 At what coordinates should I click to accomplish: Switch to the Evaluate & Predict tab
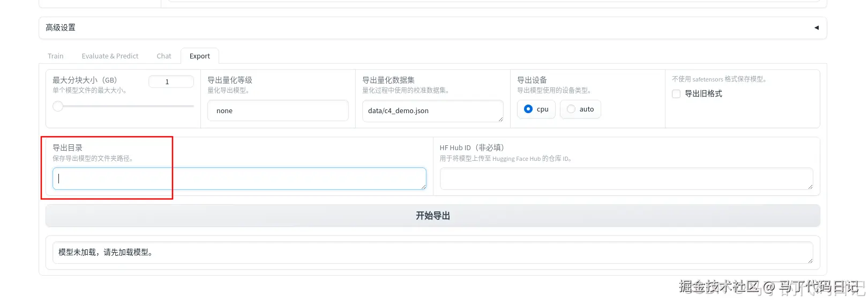[110, 56]
